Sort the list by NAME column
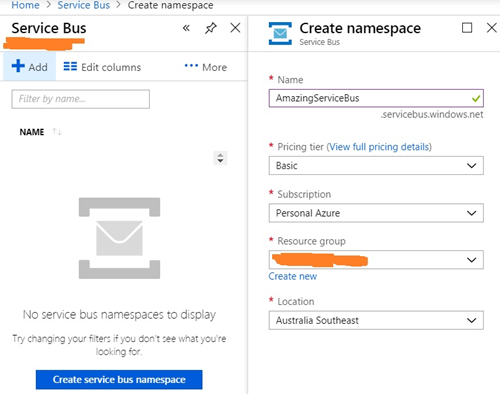This screenshot has height=394, width=500. (40, 132)
